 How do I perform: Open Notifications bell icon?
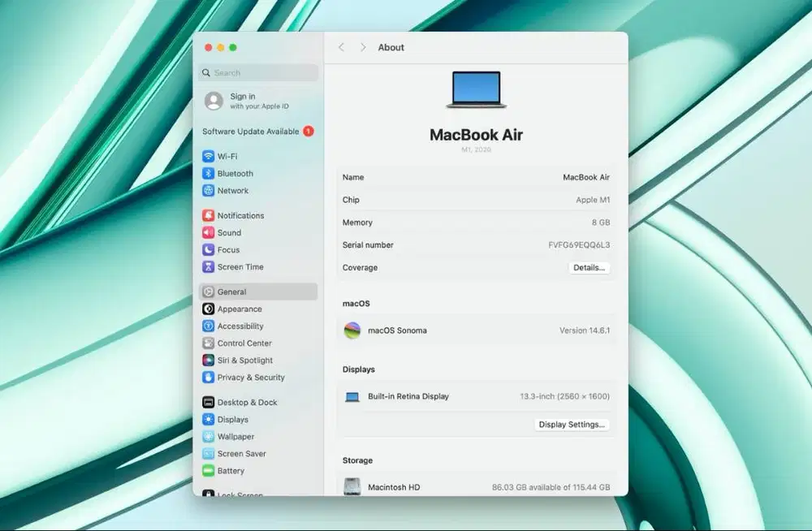point(208,215)
